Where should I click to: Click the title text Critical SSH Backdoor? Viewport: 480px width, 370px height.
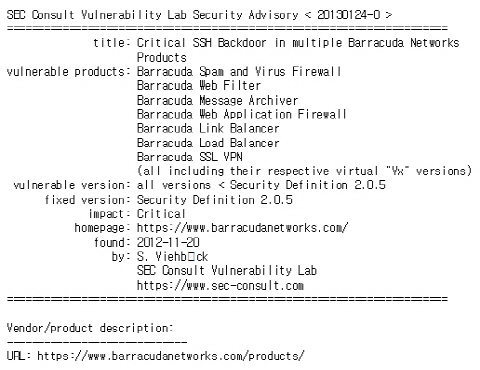click(201, 43)
